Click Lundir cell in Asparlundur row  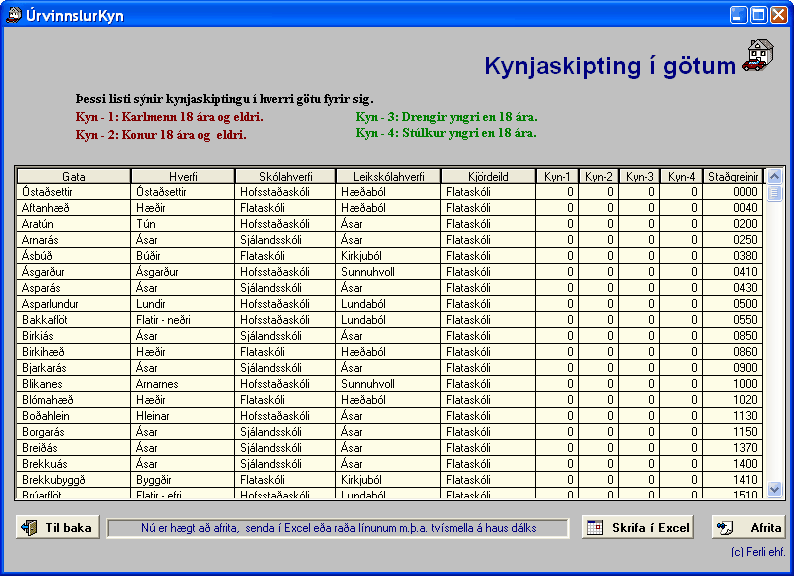click(x=183, y=304)
